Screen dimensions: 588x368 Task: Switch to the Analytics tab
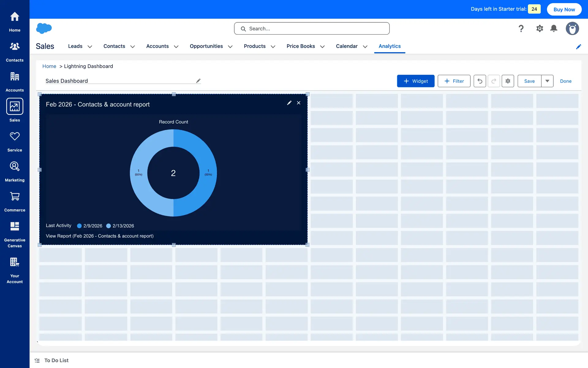(x=390, y=46)
